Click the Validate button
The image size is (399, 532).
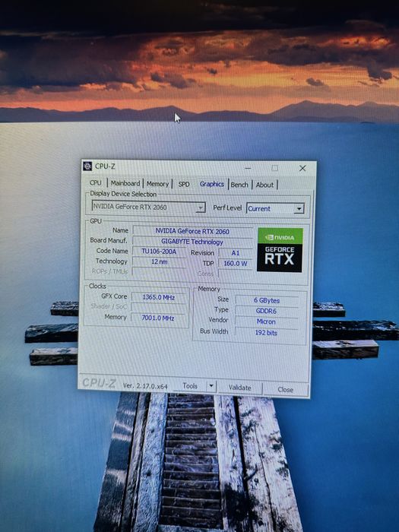(239, 388)
